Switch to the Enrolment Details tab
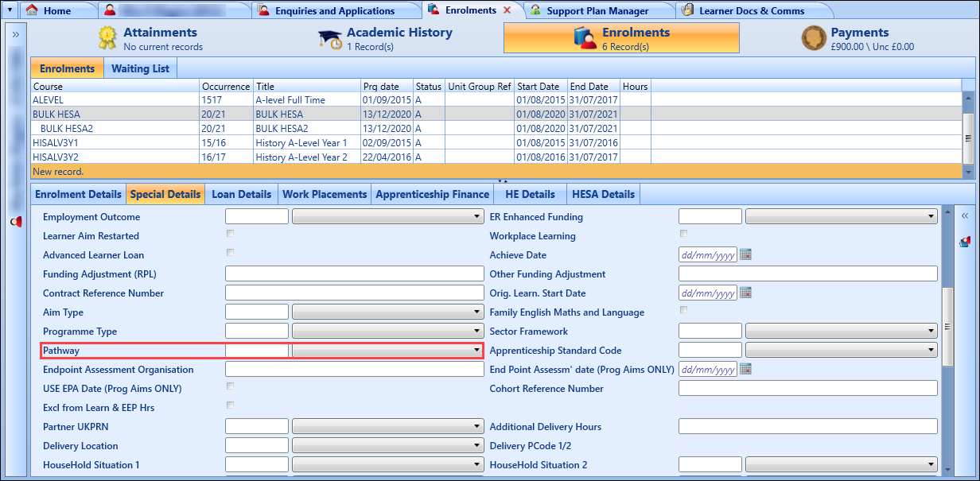Image resolution: width=980 pixels, height=481 pixels. (79, 194)
